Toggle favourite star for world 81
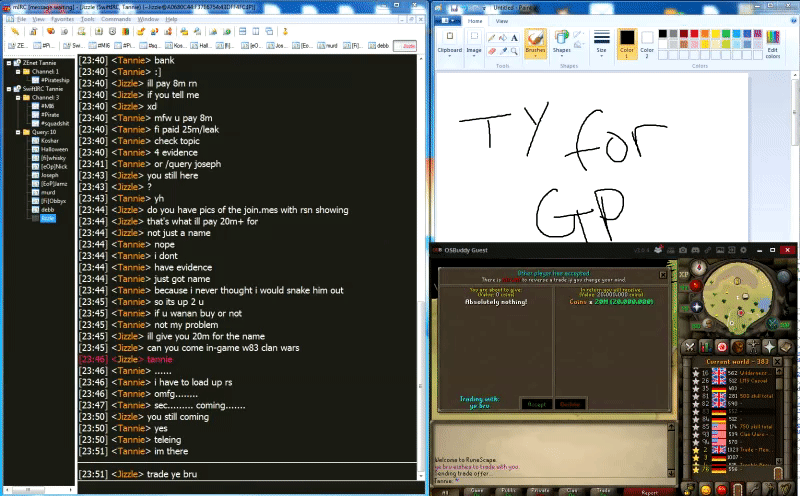The image size is (800, 496). 695,396
